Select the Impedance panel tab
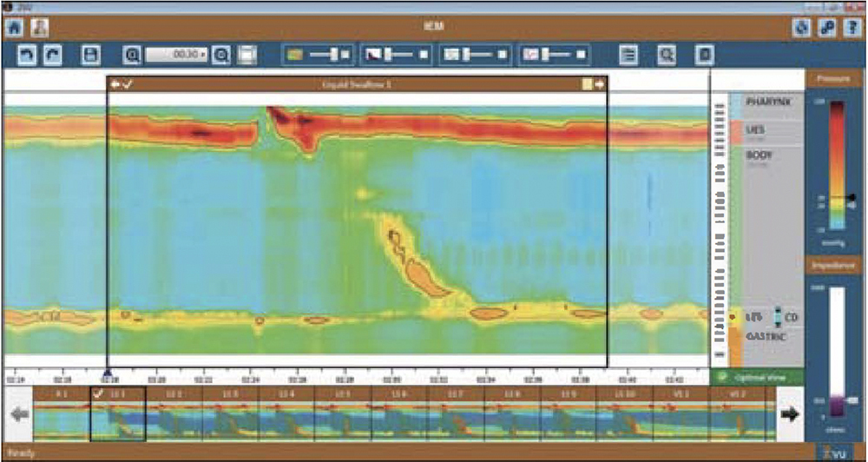The width and height of the screenshot is (868, 462). pyautogui.click(x=834, y=264)
